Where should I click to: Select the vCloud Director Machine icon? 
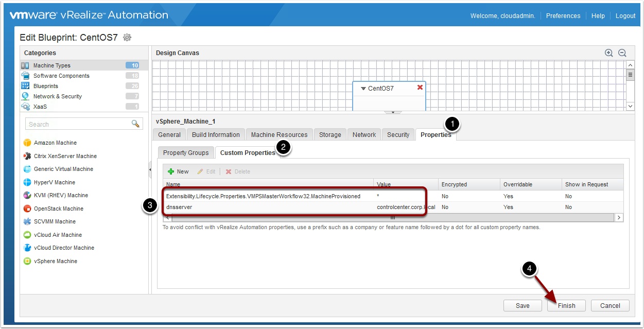[x=27, y=248]
